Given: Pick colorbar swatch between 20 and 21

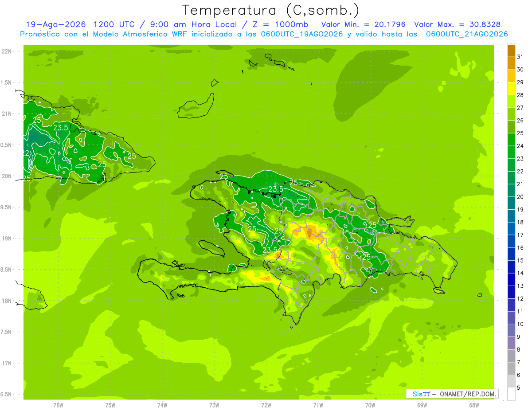Looking at the screenshot, I should pyautogui.click(x=511, y=190).
